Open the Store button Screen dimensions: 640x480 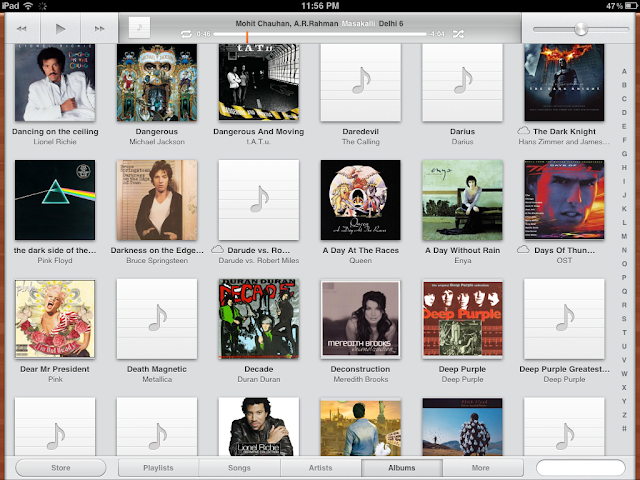pos(60,468)
